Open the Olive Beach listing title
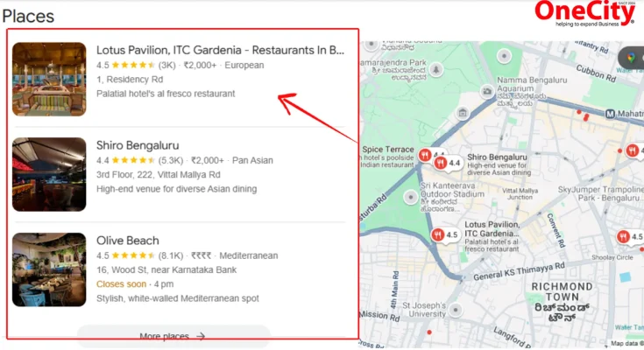The image size is (644, 350). coord(128,241)
